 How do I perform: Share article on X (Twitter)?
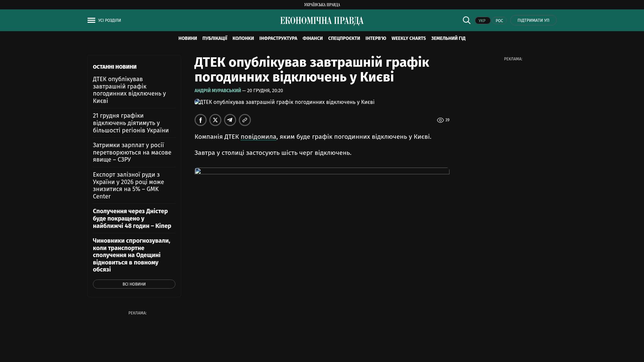215,120
